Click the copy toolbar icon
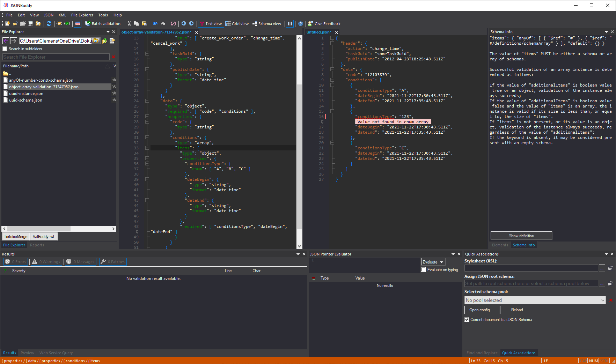616x364 pixels. point(137,24)
